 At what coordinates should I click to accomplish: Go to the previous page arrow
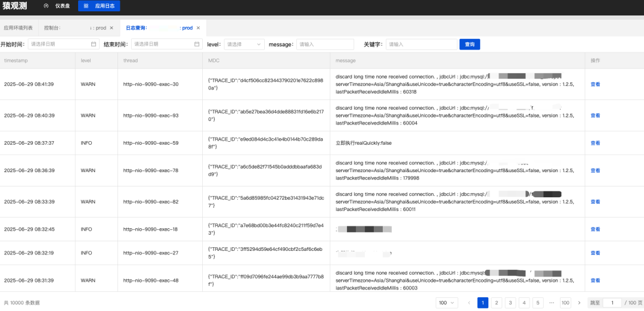pyautogui.click(x=469, y=303)
